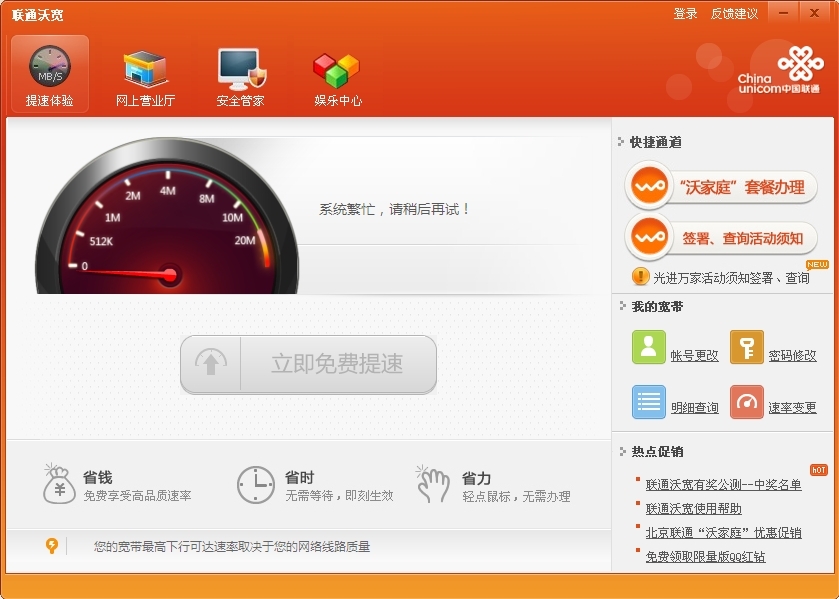Open 联通沃宽有奖公测--中奖名单 link
The height and width of the screenshot is (599, 839).
point(723,485)
